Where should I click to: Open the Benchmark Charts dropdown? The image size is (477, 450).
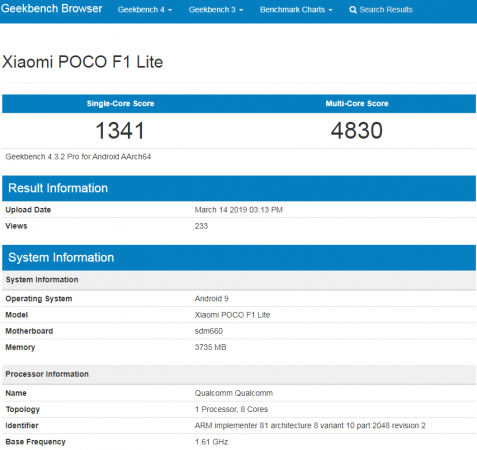pos(296,10)
